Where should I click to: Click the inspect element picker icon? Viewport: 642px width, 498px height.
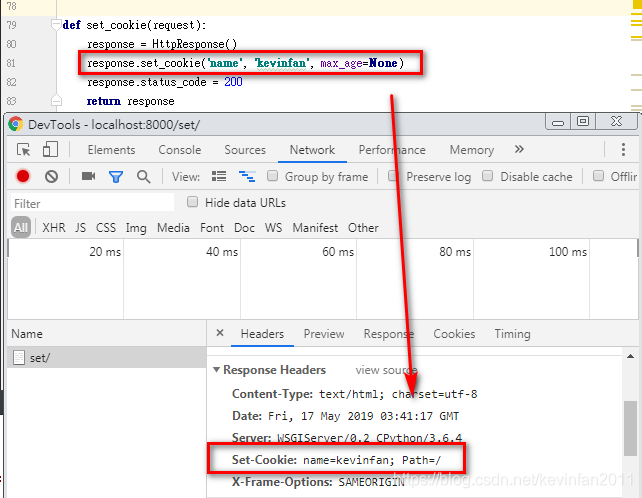tap(23, 150)
